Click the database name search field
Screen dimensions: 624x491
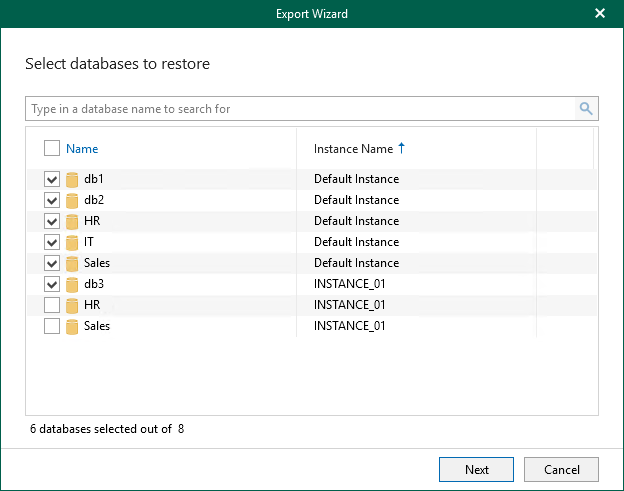(x=300, y=109)
